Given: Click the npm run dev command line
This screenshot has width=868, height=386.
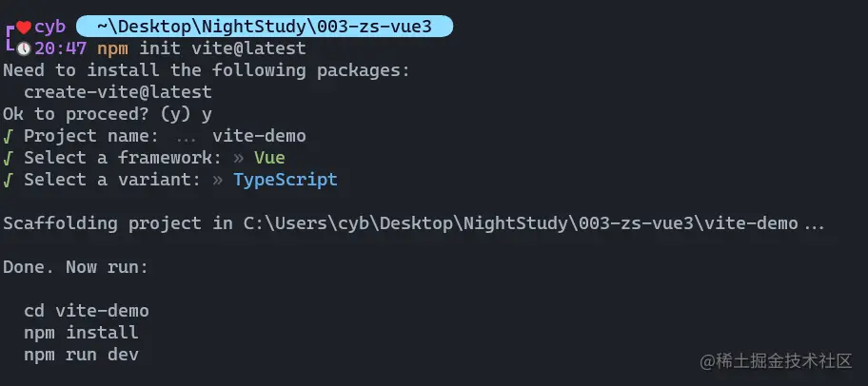Looking at the screenshot, I should (x=81, y=355).
